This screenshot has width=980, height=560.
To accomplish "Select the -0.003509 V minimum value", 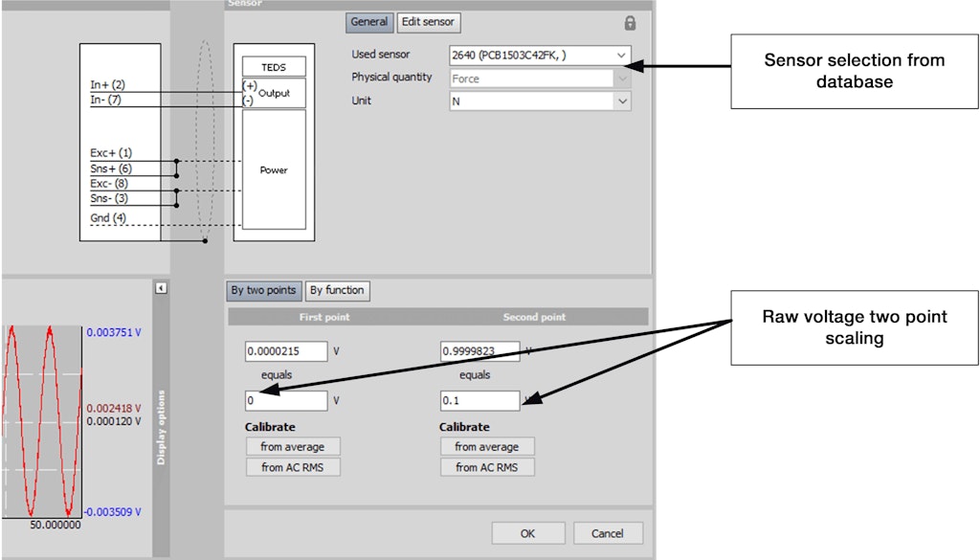I will (113, 512).
